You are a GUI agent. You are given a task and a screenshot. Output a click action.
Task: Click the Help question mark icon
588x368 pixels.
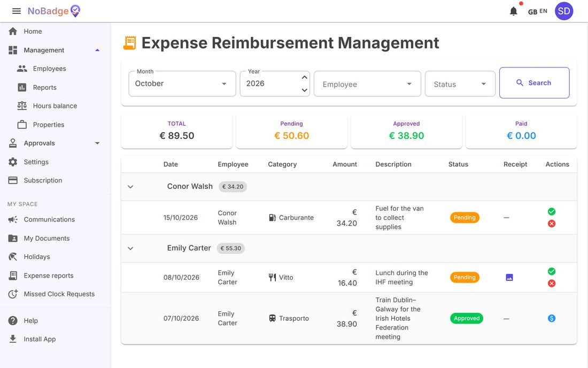point(13,321)
